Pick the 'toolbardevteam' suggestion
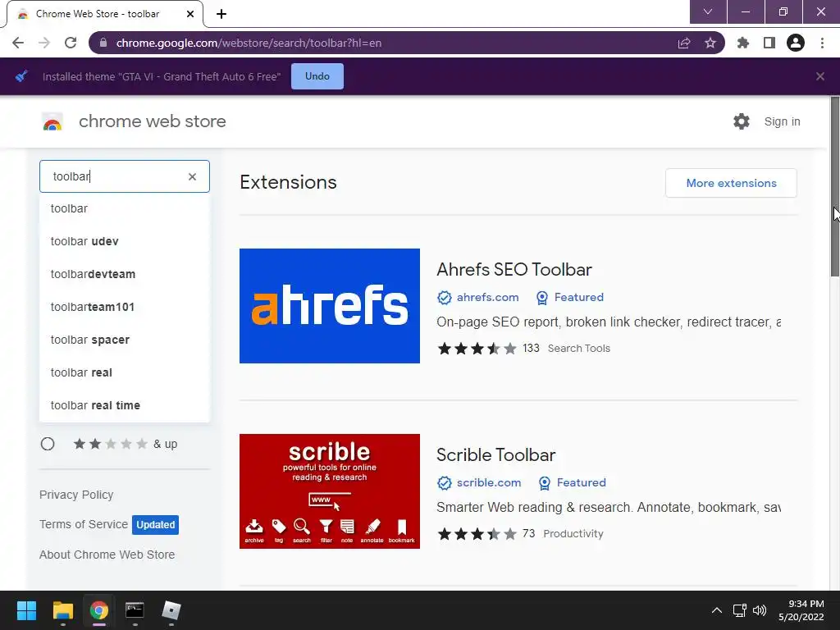The image size is (840, 630). pos(125,274)
